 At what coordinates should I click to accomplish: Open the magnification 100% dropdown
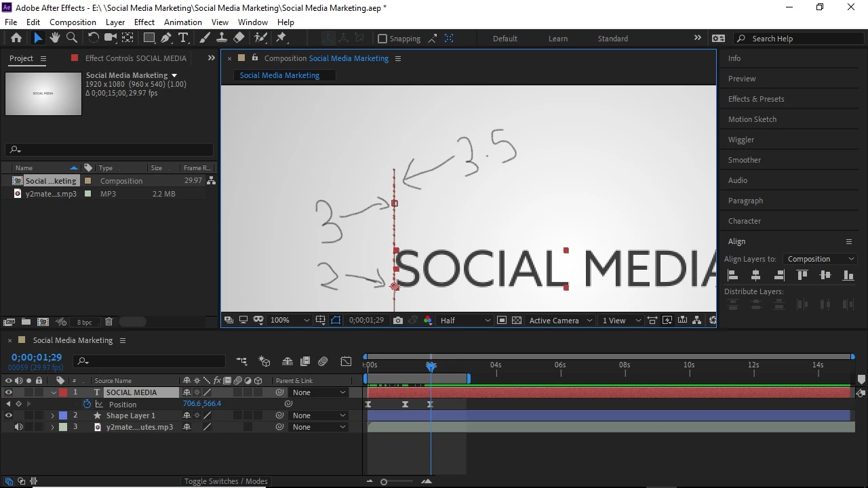click(290, 321)
